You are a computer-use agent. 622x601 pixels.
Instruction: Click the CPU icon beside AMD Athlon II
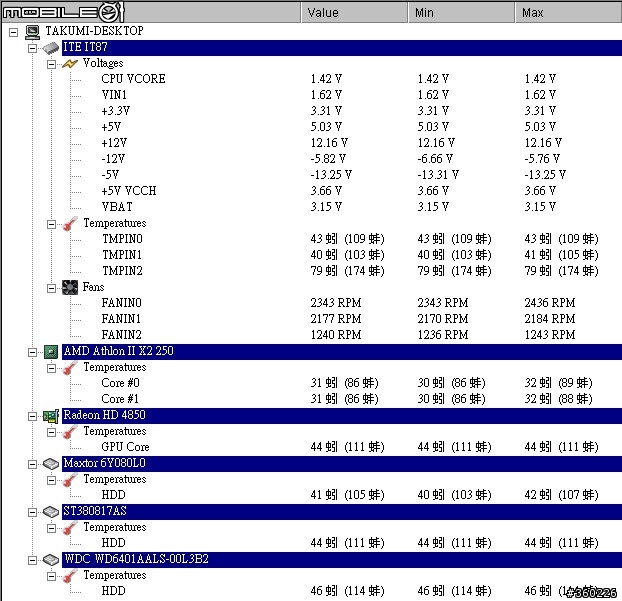click(x=51, y=352)
